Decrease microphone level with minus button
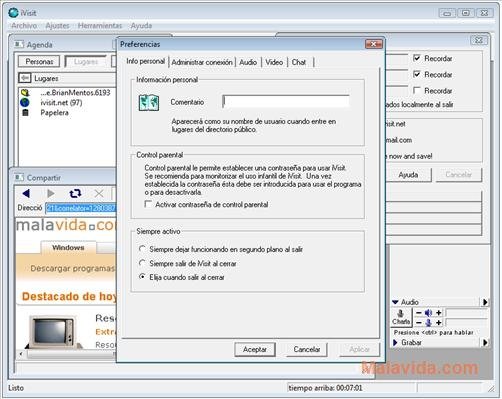Viewport: 502px width, 399px height. click(x=419, y=322)
